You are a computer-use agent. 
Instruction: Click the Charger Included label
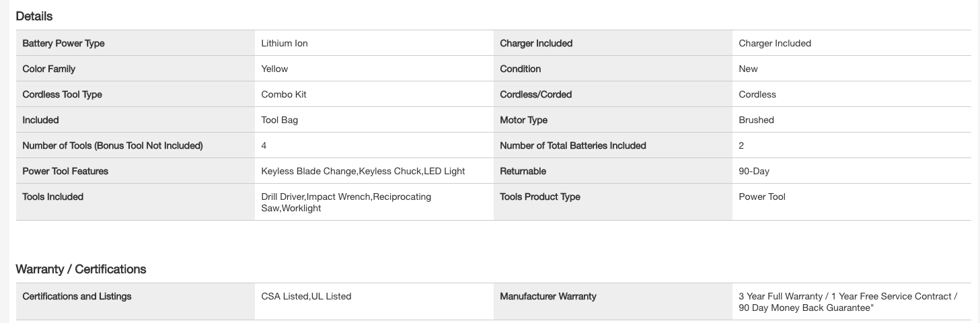coord(536,43)
